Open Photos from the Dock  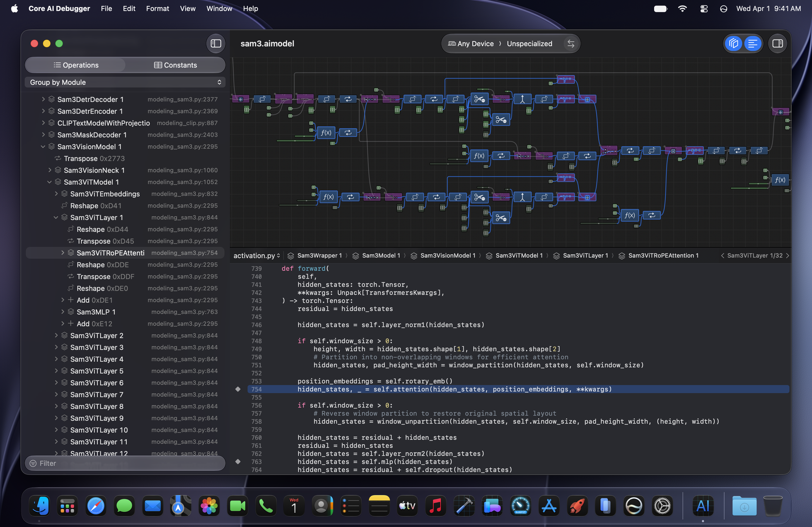click(x=209, y=506)
